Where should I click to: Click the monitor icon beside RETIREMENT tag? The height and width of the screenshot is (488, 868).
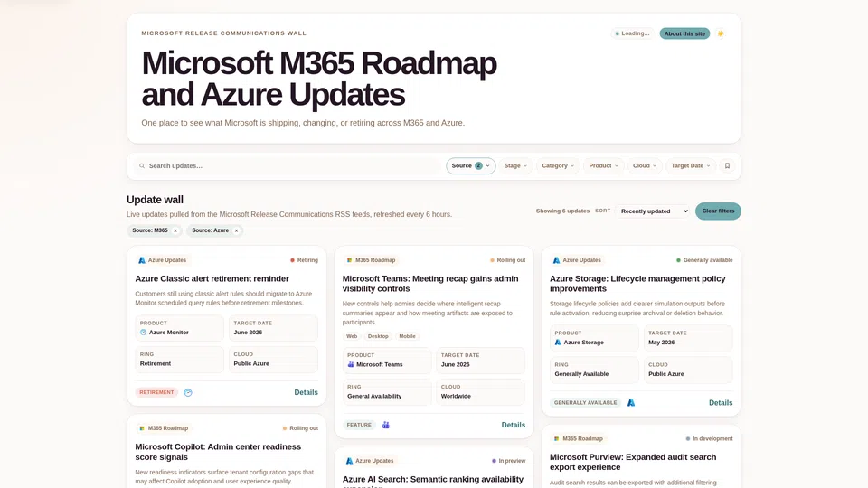point(188,393)
